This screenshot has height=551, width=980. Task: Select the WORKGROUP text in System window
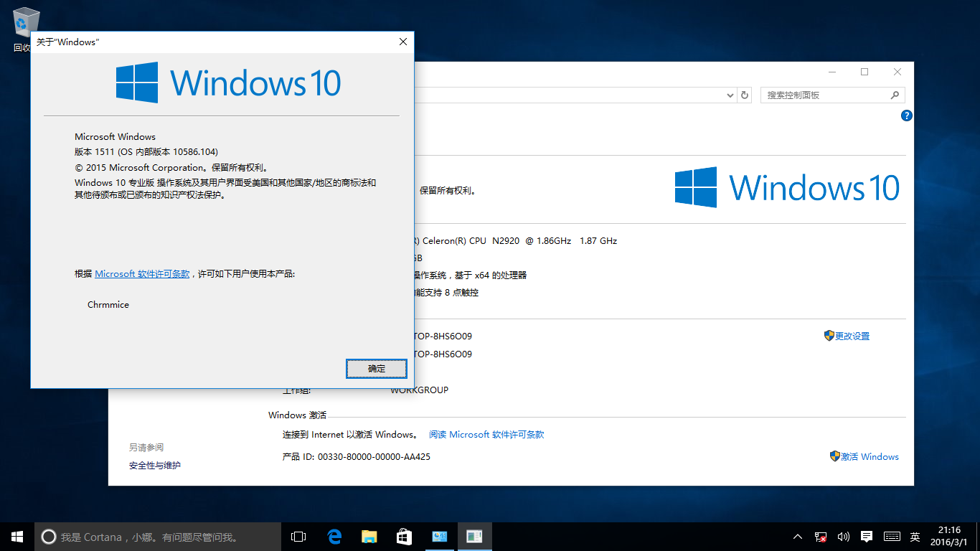click(x=419, y=390)
